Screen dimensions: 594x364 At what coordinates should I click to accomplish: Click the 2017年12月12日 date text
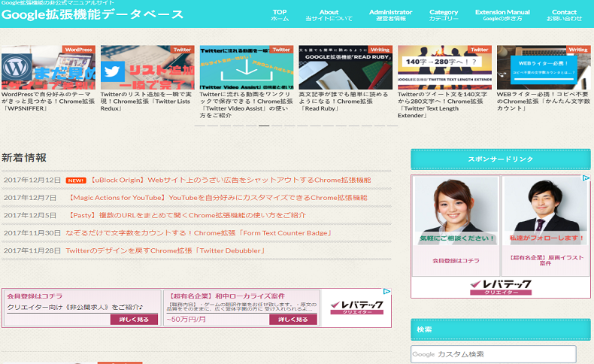point(32,180)
